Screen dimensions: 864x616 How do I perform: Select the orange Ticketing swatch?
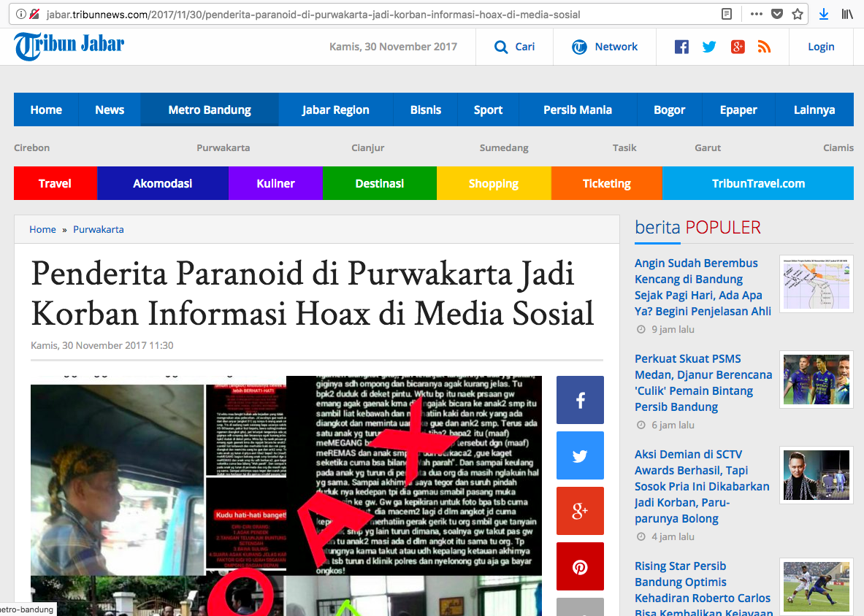607,183
